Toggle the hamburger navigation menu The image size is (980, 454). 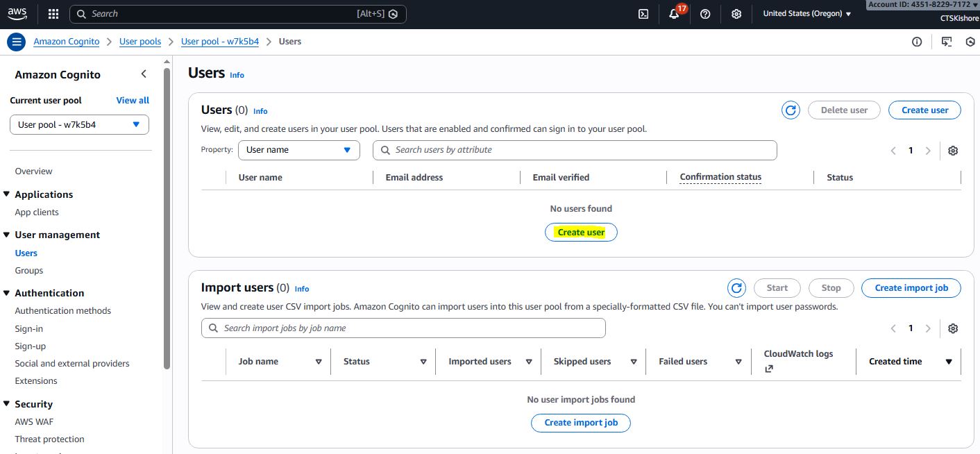[17, 42]
